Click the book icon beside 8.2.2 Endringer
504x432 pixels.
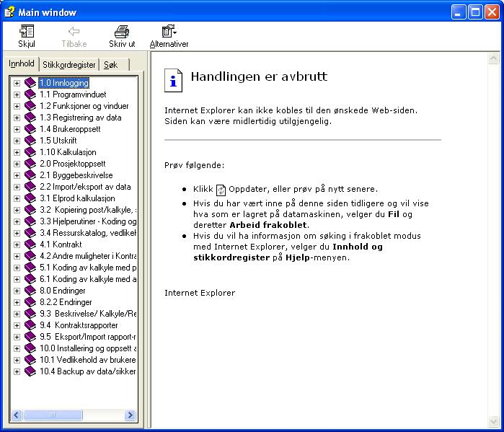coord(30,302)
